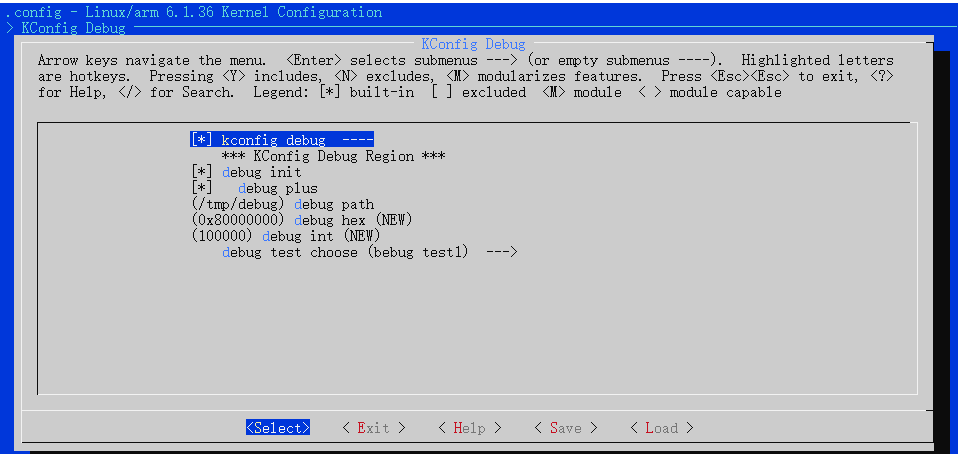This screenshot has width=959, height=454.
Task: Disable the "debug plus" checkbox
Action: (202, 188)
